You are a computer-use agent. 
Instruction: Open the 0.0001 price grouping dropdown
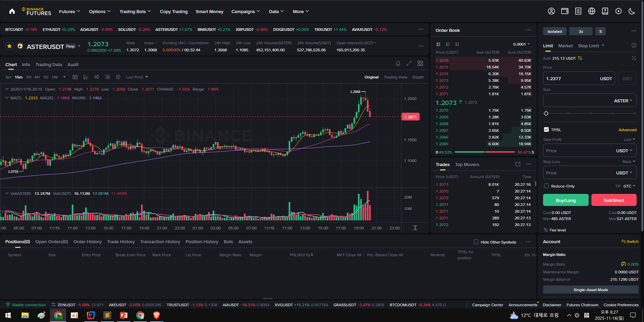pos(521,44)
